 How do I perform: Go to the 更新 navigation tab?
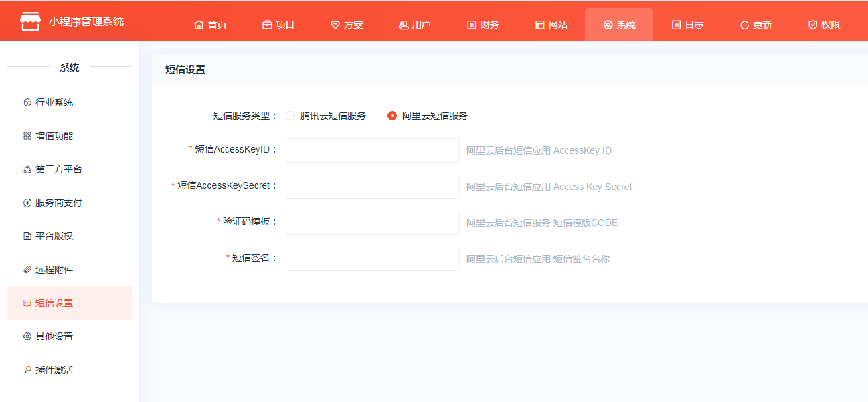coord(756,25)
